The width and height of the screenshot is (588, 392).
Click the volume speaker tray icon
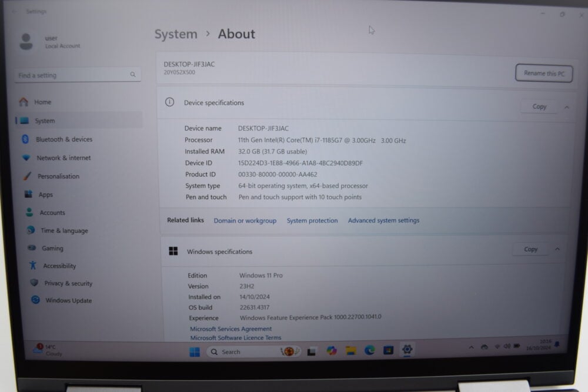click(507, 346)
